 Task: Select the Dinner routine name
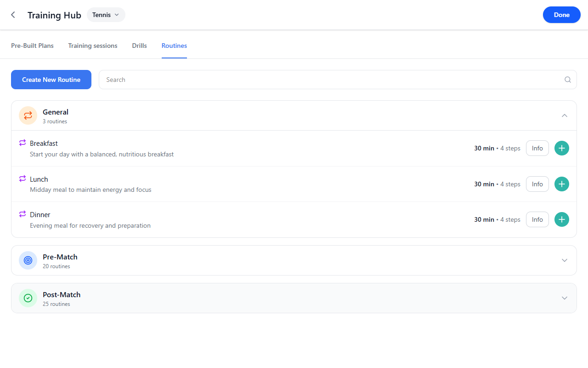(x=40, y=215)
